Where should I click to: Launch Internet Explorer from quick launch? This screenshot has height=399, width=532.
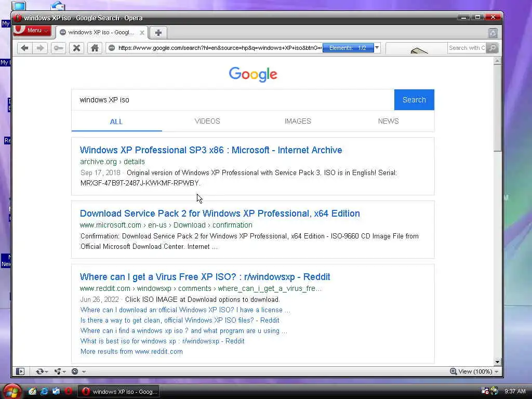click(44, 391)
